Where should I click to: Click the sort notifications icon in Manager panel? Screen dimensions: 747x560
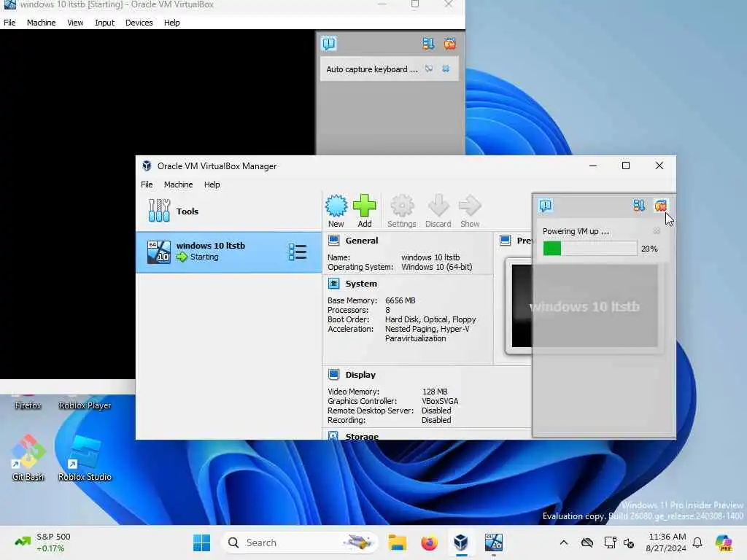(x=639, y=206)
